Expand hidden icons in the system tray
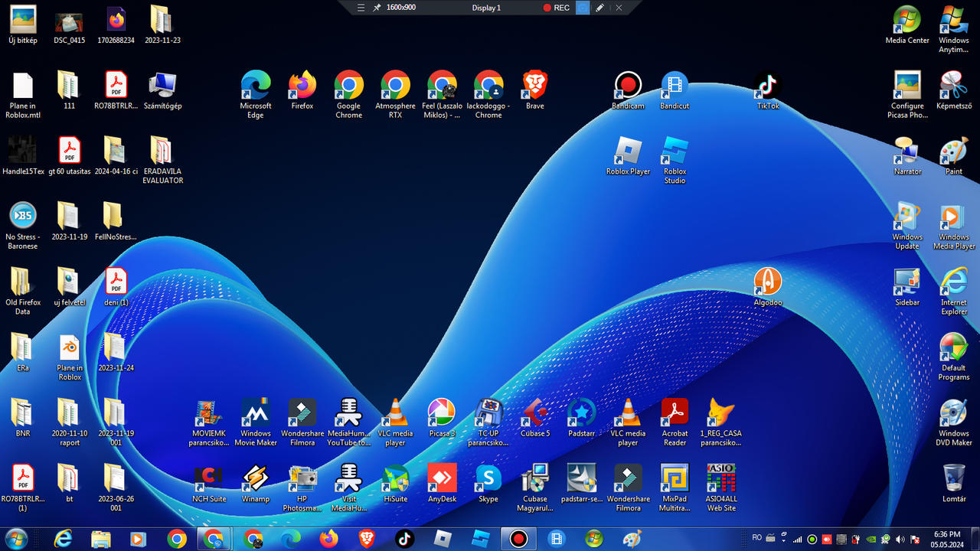The image size is (980, 551). (782, 539)
